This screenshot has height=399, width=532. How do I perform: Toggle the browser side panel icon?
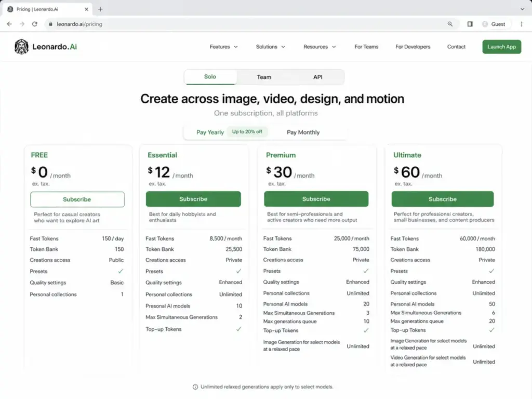470,24
